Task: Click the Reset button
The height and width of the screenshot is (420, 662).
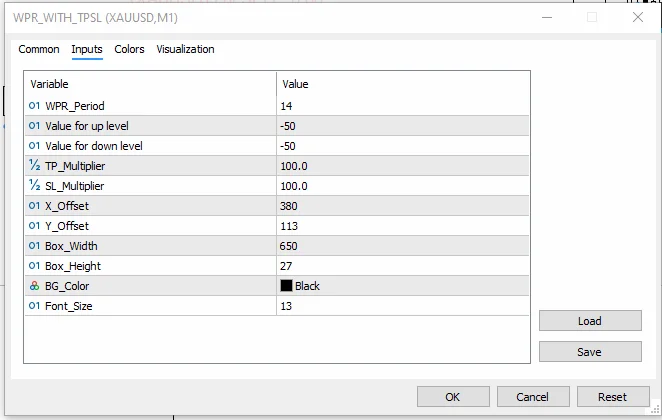Action: [613, 397]
